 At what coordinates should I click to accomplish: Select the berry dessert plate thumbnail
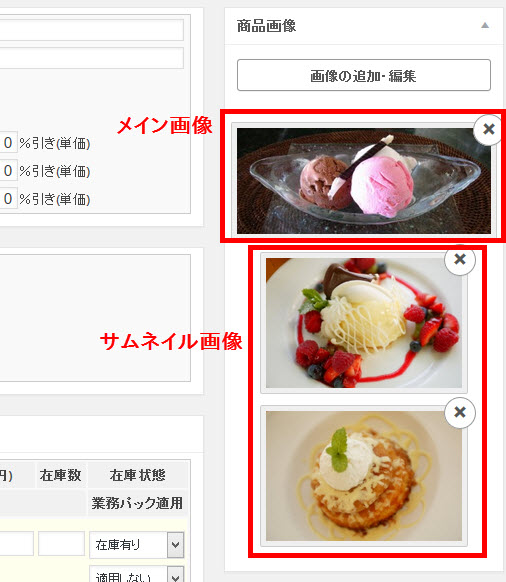[x=364, y=323]
